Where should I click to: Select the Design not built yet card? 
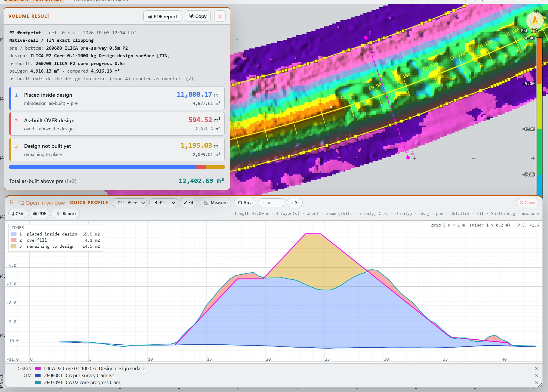[x=117, y=150]
